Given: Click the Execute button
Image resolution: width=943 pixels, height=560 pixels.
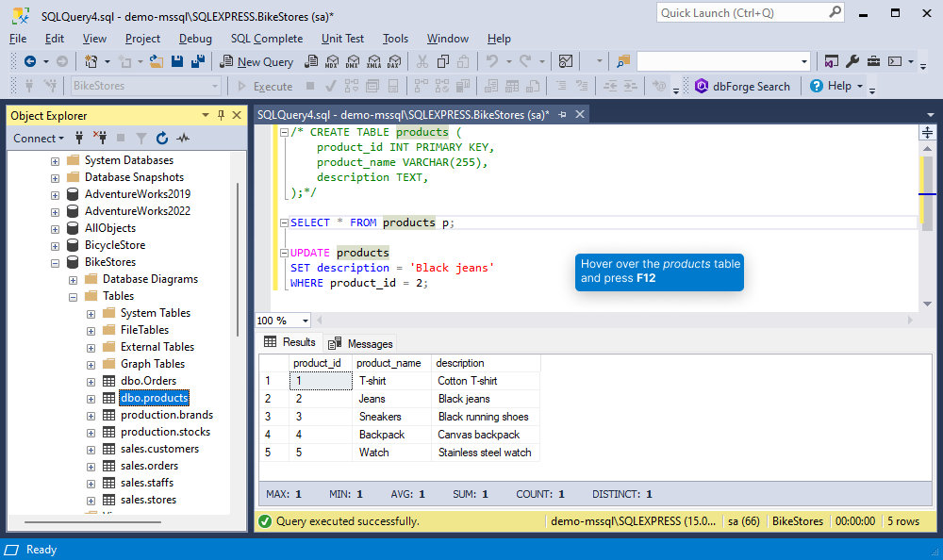Looking at the screenshot, I should 272,85.
